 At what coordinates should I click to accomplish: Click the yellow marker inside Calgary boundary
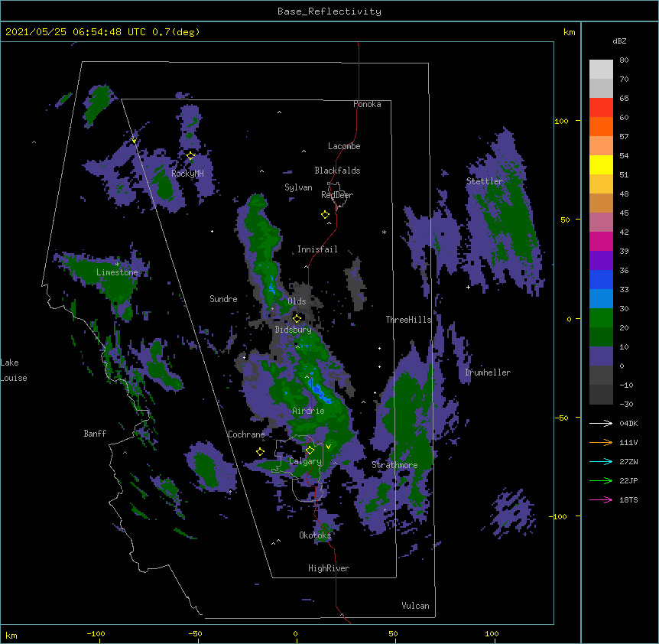coord(310,450)
